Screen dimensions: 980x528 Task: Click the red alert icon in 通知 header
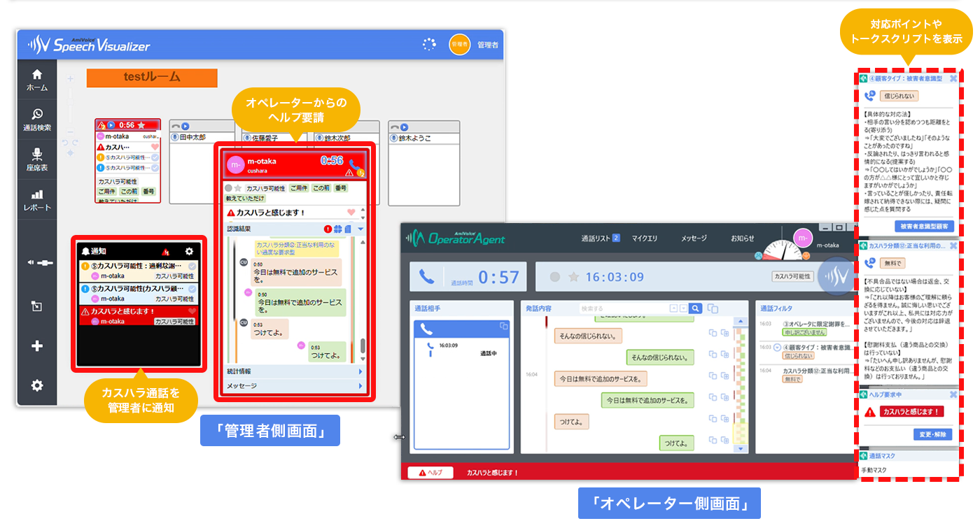[x=166, y=251]
